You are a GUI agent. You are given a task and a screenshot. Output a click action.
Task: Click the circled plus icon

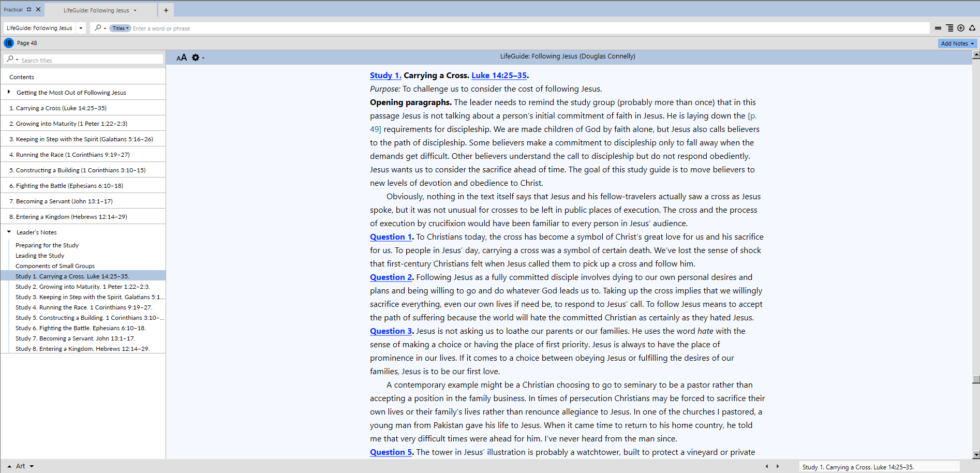coord(961,28)
